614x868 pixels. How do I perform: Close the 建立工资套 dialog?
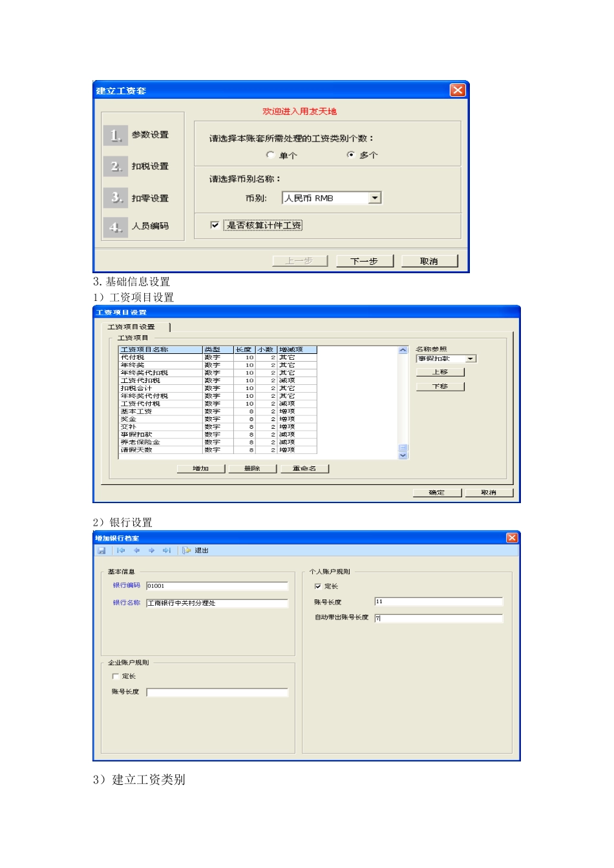458,90
